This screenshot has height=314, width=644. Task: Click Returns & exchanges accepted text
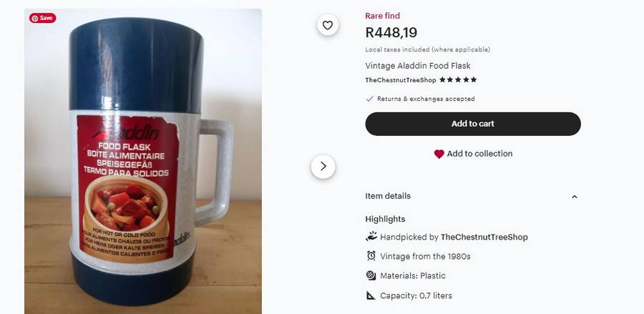point(426,99)
